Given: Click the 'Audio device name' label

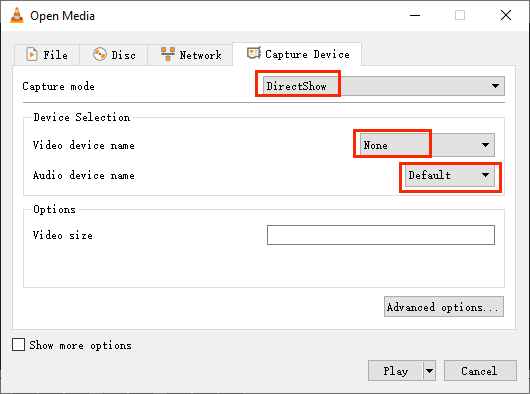Looking at the screenshot, I should (84, 175).
